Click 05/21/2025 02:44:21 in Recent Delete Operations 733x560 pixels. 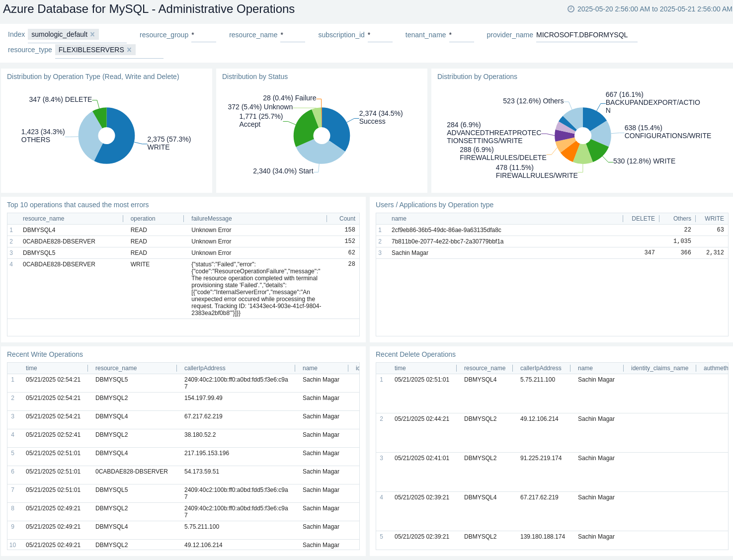(422, 419)
